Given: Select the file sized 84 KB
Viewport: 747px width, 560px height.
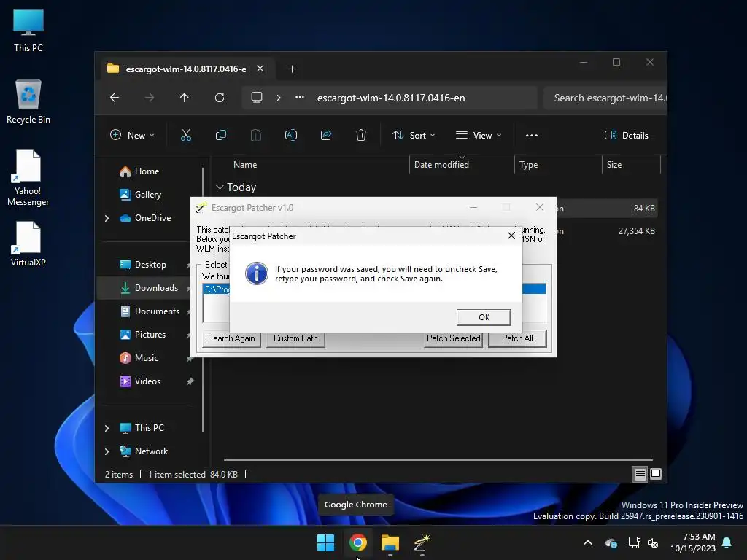Looking at the screenshot, I should pyautogui.click(x=644, y=208).
